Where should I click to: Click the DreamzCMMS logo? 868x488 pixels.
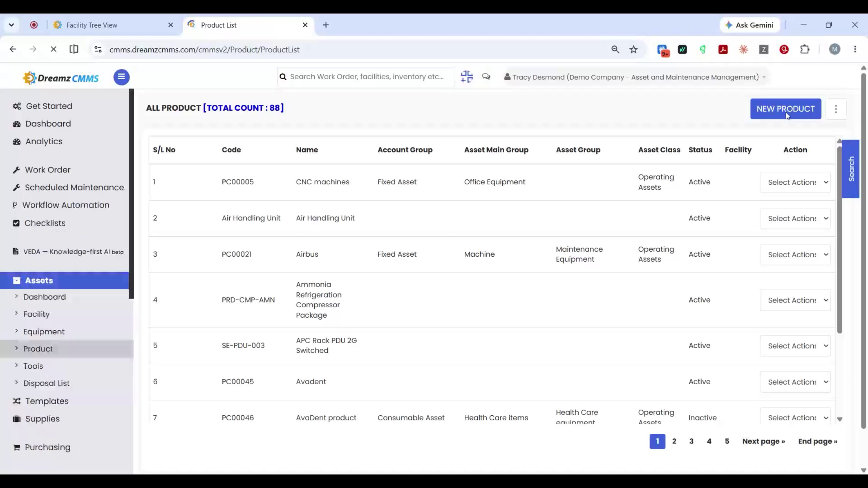tap(61, 78)
